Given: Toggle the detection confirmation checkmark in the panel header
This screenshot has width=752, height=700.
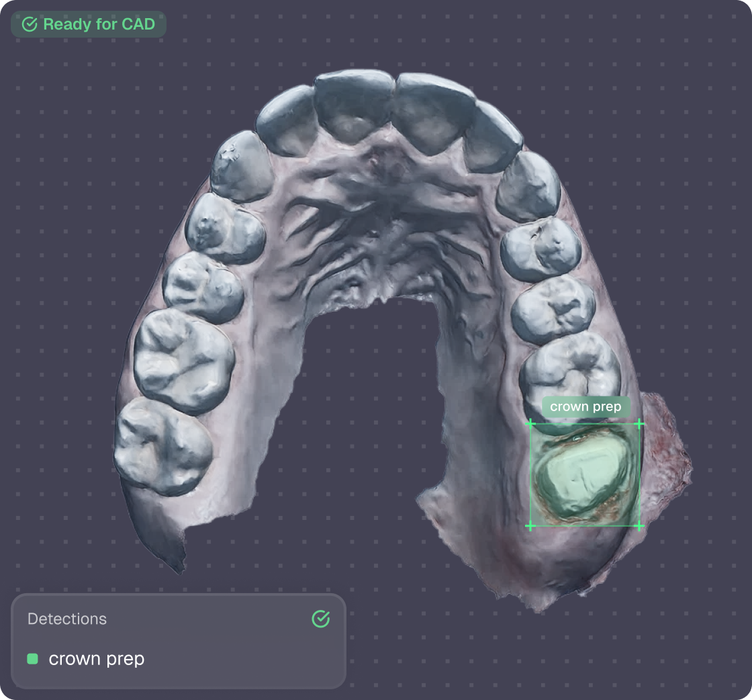Looking at the screenshot, I should coord(322,619).
